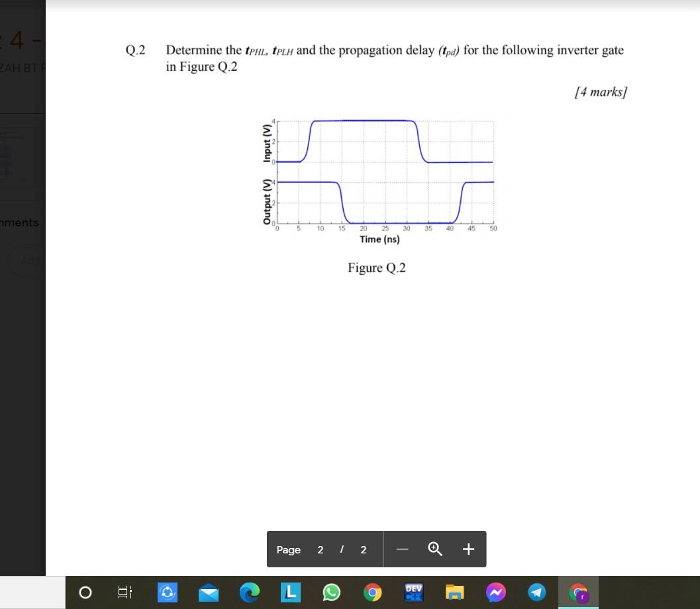Launch Microsoft Edge from the taskbar
The width and height of the screenshot is (700, 609).
[x=249, y=592]
